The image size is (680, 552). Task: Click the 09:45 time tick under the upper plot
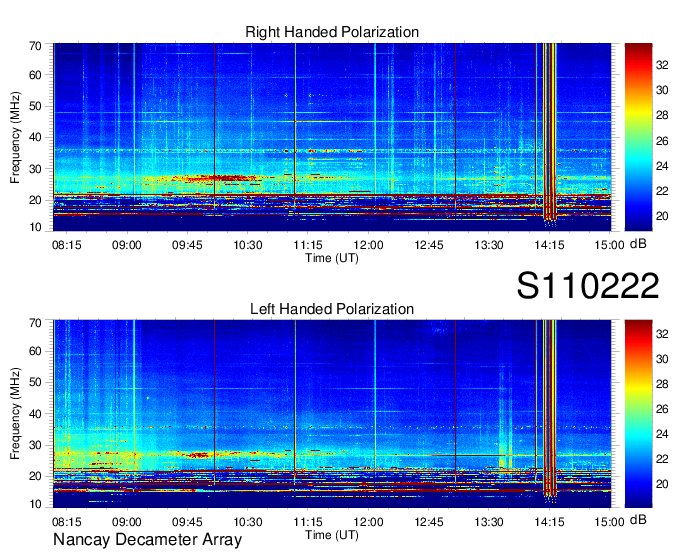click(x=187, y=245)
